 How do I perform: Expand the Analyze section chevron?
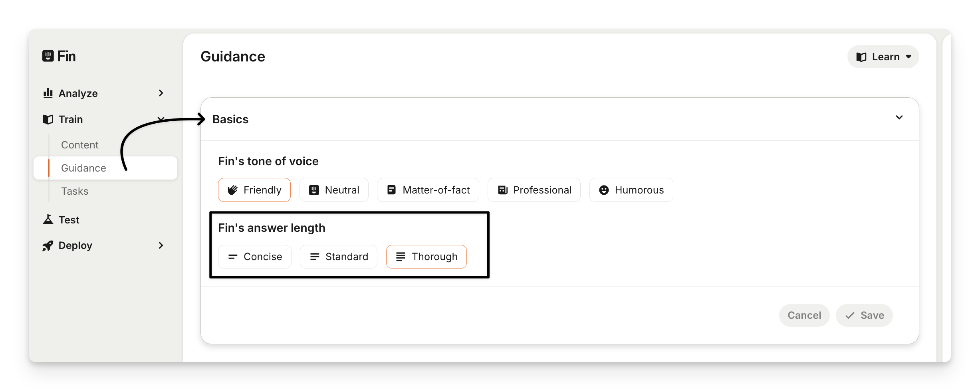click(x=161, y=93)
